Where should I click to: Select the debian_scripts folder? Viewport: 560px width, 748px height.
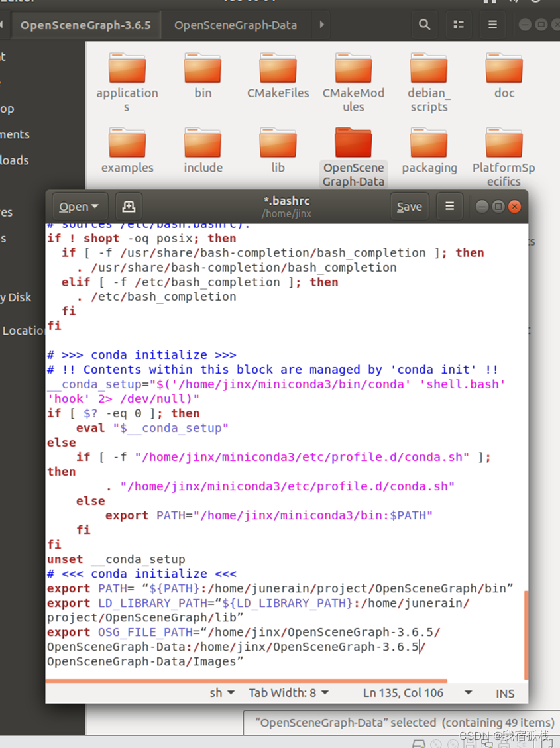coord(429,83)
